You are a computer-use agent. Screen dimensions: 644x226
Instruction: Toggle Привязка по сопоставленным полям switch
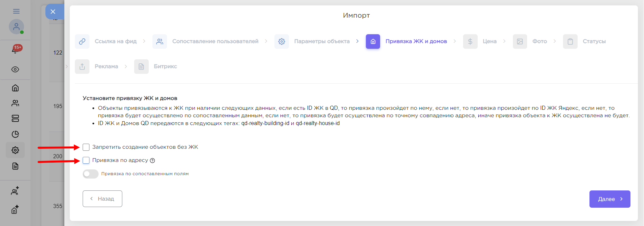coord(90,174)
